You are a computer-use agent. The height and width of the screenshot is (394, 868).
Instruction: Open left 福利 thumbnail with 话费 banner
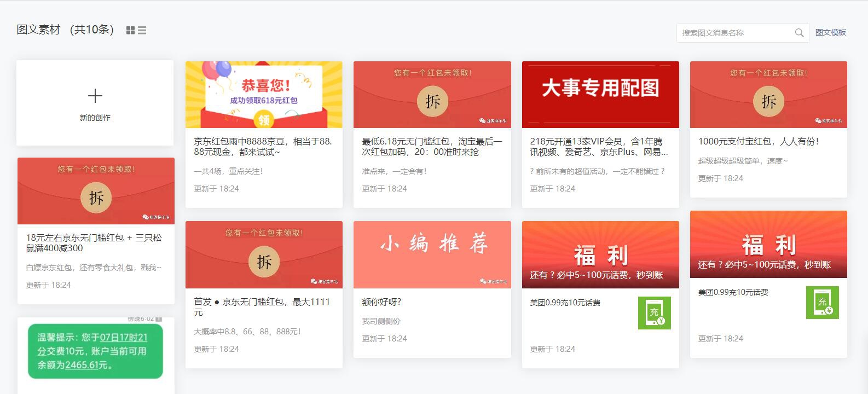tap(600, 254)
